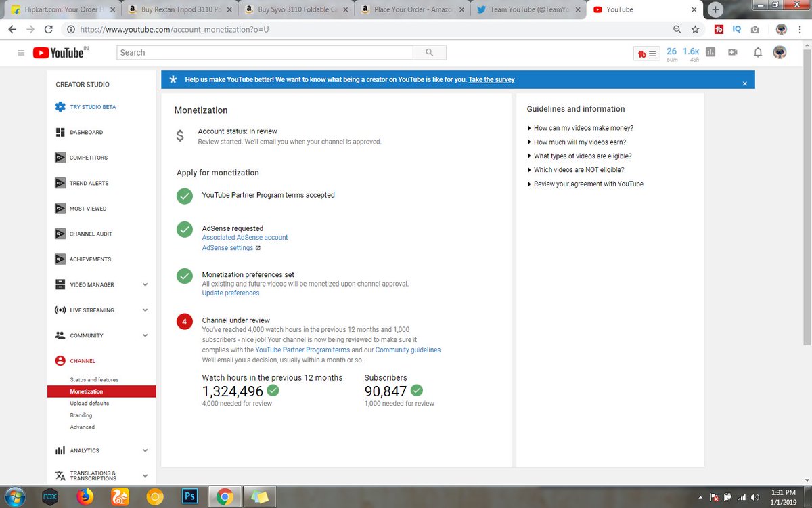The image size is (812, 508).
Task: Open Branding submenu item
Action: pyautogui.click(x=81, y=415)
